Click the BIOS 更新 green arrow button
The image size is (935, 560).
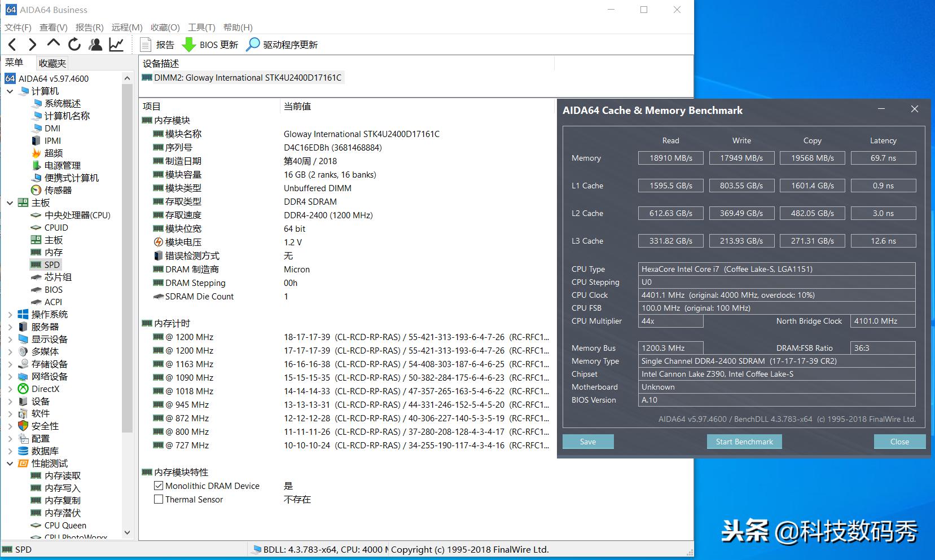[210, 45]
